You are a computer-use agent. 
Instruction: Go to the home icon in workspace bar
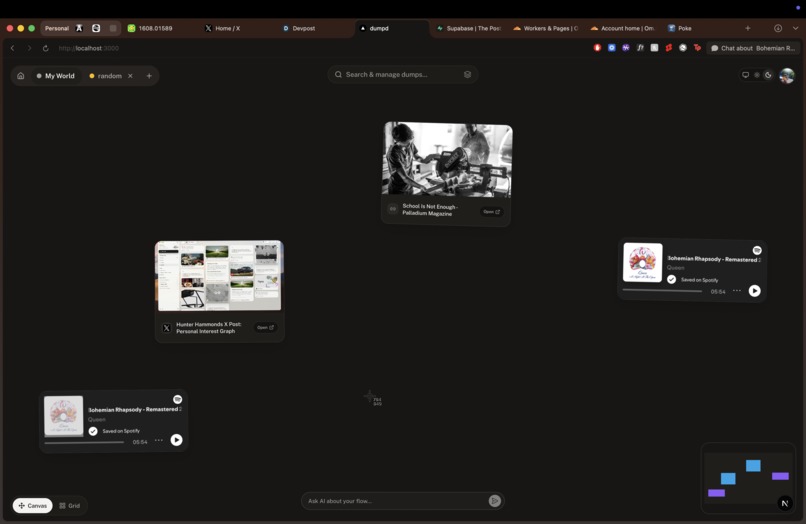(x=21, y=76)
